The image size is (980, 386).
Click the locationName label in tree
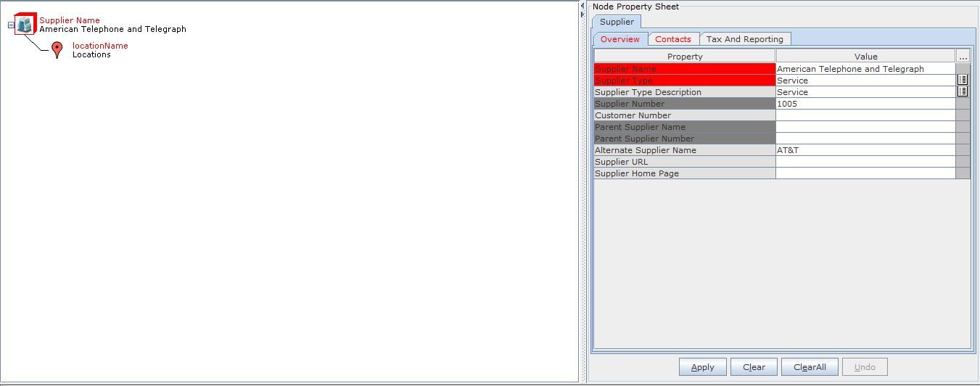(100, 46)
